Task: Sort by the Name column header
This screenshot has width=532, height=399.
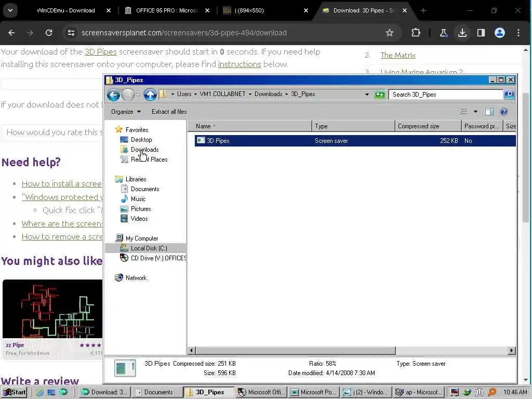Action: pos(250,126)
